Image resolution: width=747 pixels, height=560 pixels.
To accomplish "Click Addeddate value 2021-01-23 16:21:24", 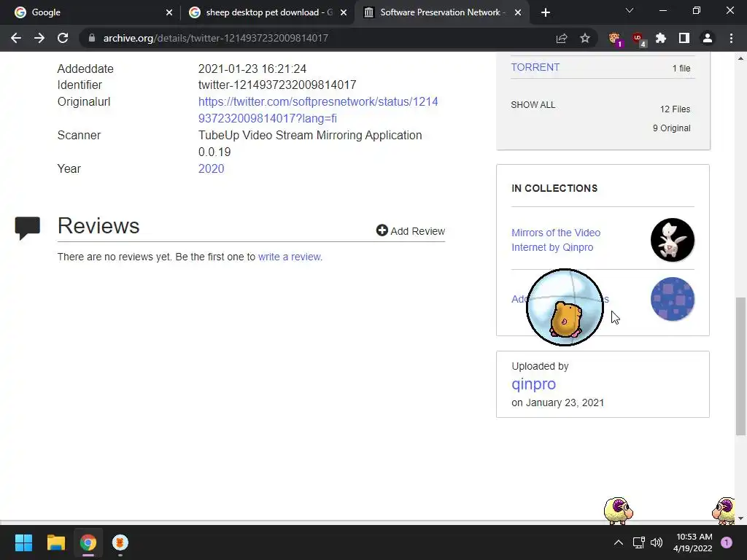I will (252, 69).
